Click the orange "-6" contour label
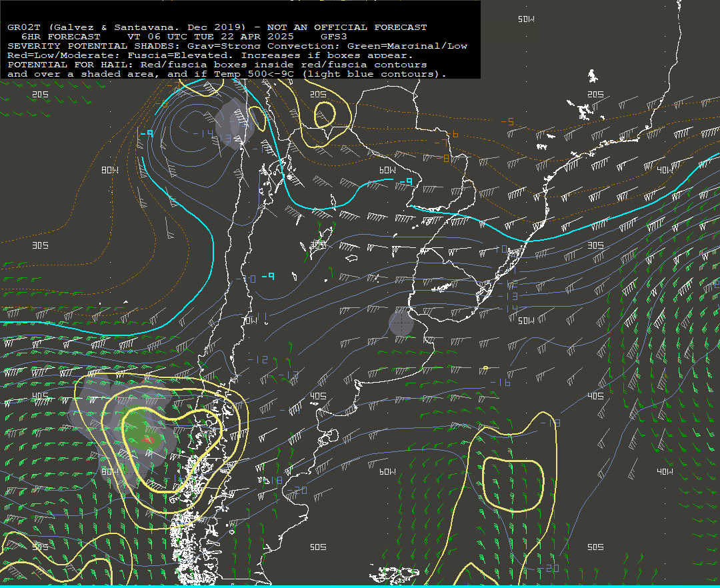The height and width of the screenshot is (588, 720). tap(452, 134)
